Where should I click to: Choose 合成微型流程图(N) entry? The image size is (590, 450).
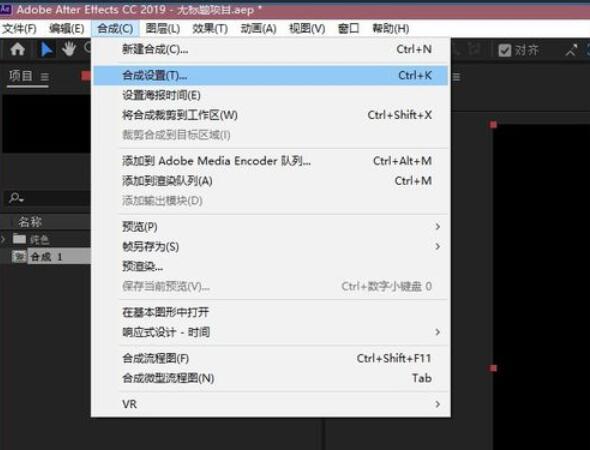tap(271, 378)
